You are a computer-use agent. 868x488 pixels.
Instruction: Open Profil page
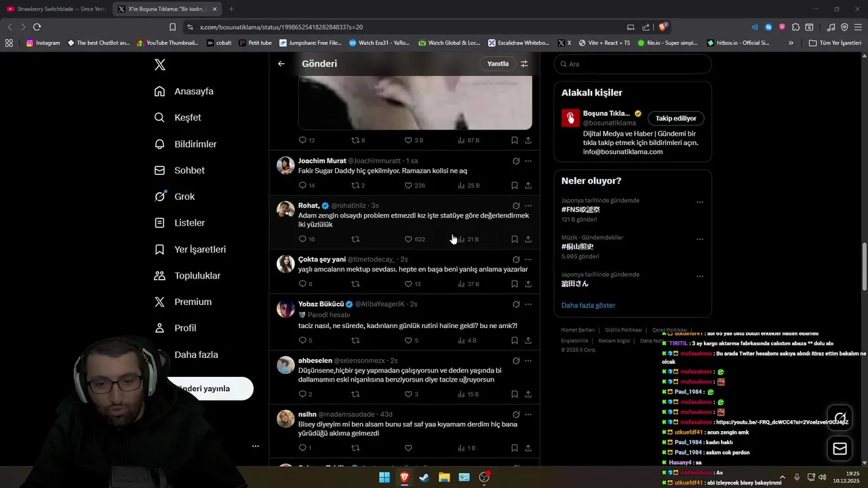[175, 328]
